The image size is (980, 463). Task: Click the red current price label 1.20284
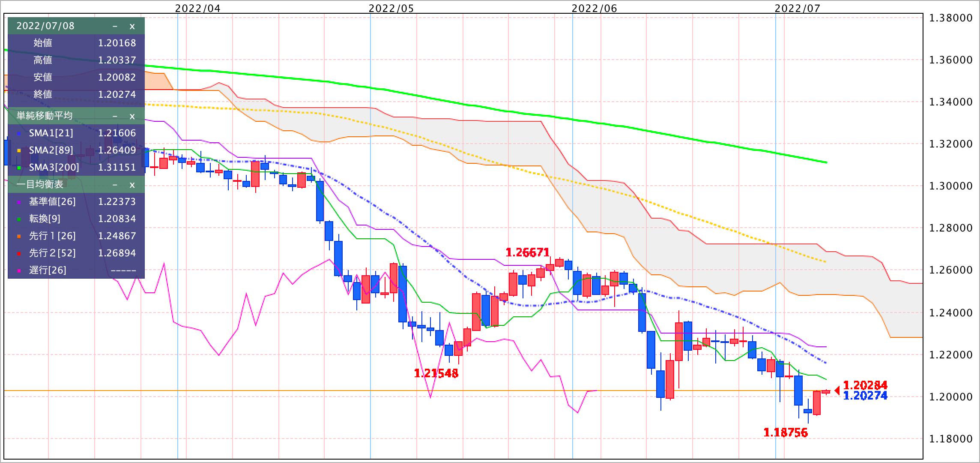(x=865, y=385)
